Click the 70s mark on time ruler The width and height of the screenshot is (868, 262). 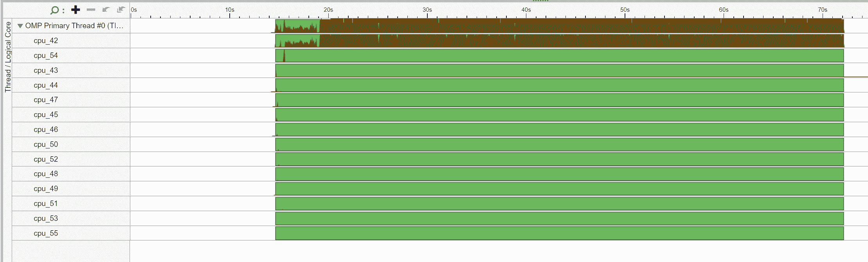coord(823,10)
